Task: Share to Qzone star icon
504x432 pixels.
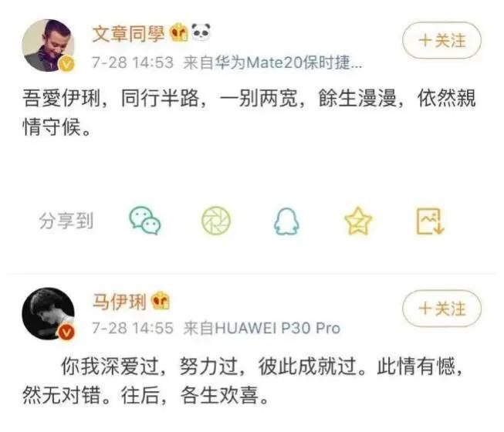Action: [358, 221]
